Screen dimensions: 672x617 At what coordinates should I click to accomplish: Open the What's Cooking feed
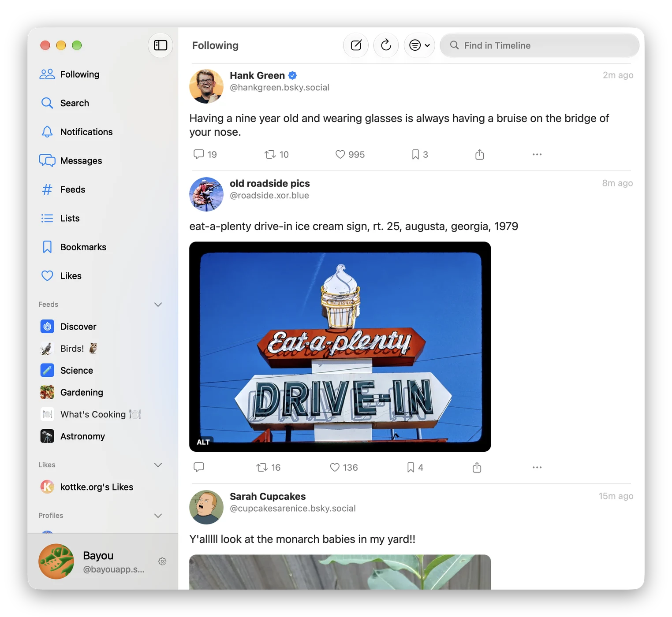(90, 414)
